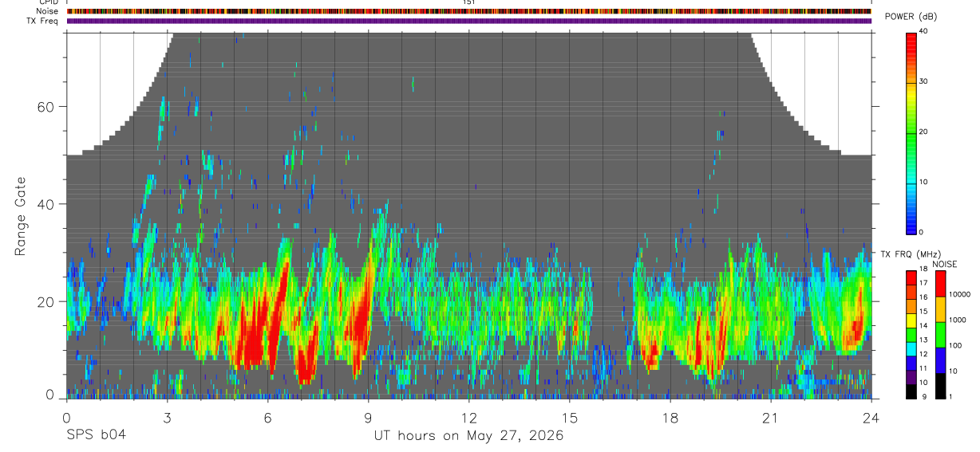Click the 12 tick label on UT hours axis

tap(468, 417)
